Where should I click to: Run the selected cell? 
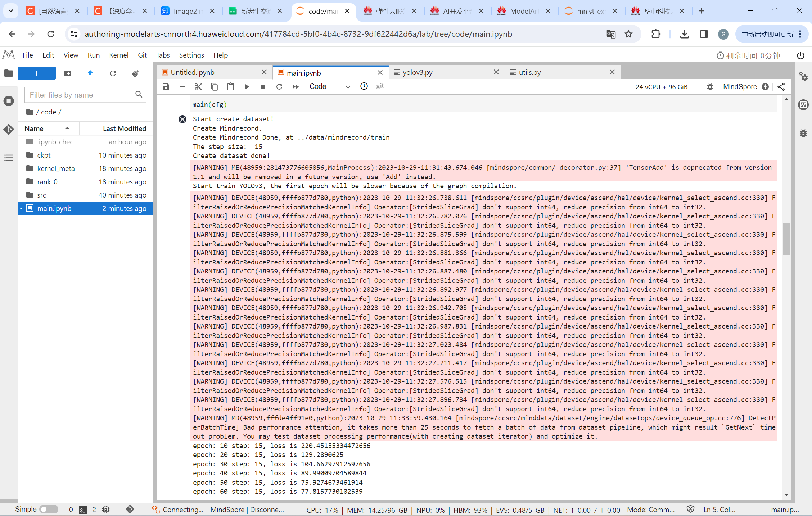pyautogui.click(x=247, y=87)
